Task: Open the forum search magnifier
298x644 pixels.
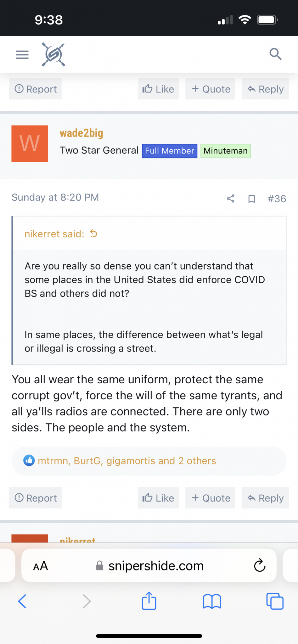Action: (x=275, y=54)
